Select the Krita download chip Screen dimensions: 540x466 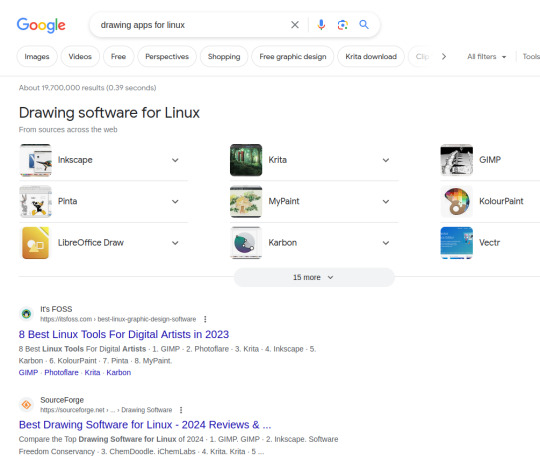371,56
